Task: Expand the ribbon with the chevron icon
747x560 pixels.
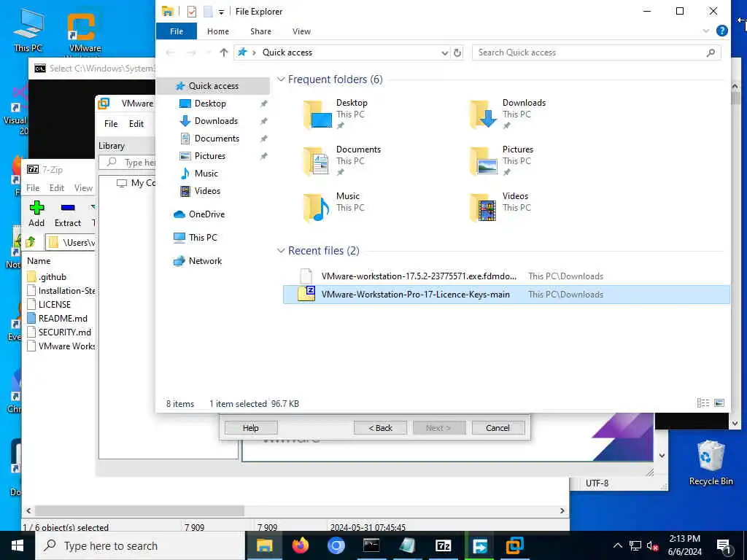Action: pyautogui.click(x=705, y=31)
